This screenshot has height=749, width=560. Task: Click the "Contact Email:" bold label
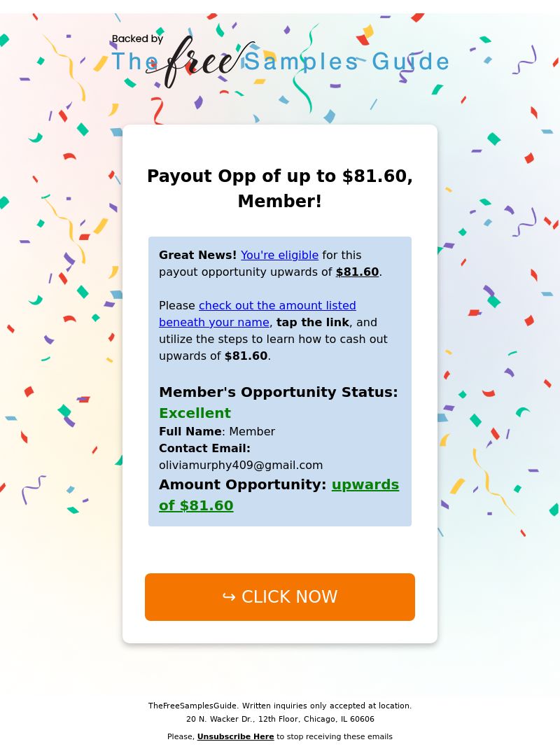(x=204, y=449)
